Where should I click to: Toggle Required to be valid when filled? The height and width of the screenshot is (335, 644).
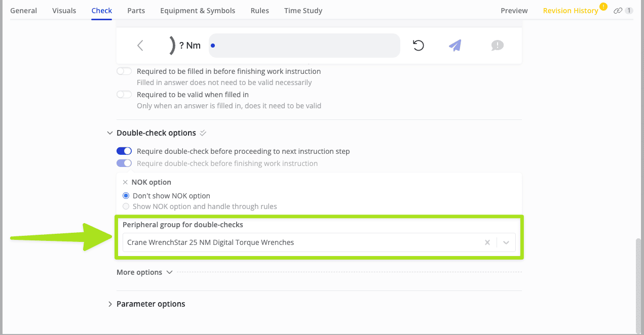coord(124,95)
